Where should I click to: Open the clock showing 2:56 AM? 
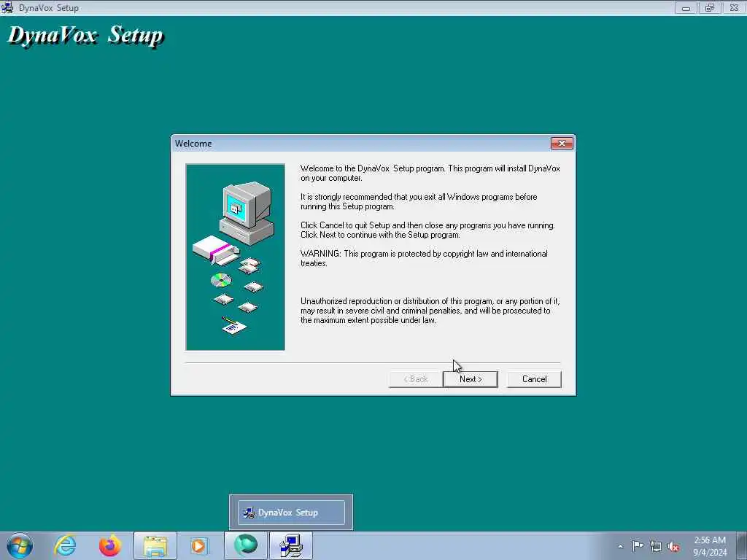point(709,545)
